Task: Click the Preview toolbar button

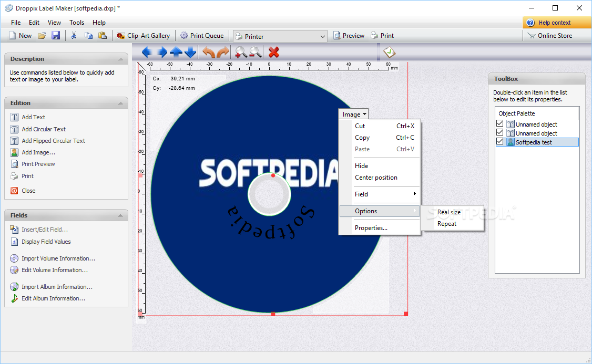Action: (x=349, y=36)
